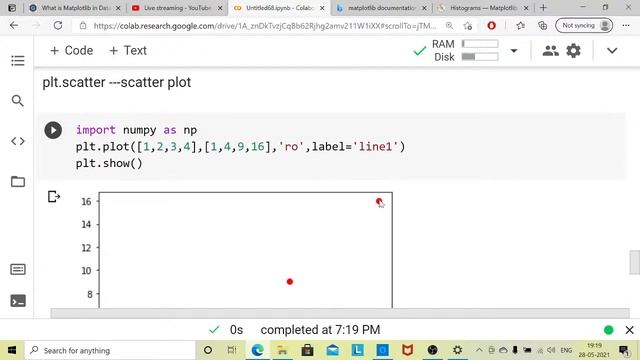Collapse the header with chevron arrow
640x360 pixels.
pyautogui.click(x=612, y=51)
